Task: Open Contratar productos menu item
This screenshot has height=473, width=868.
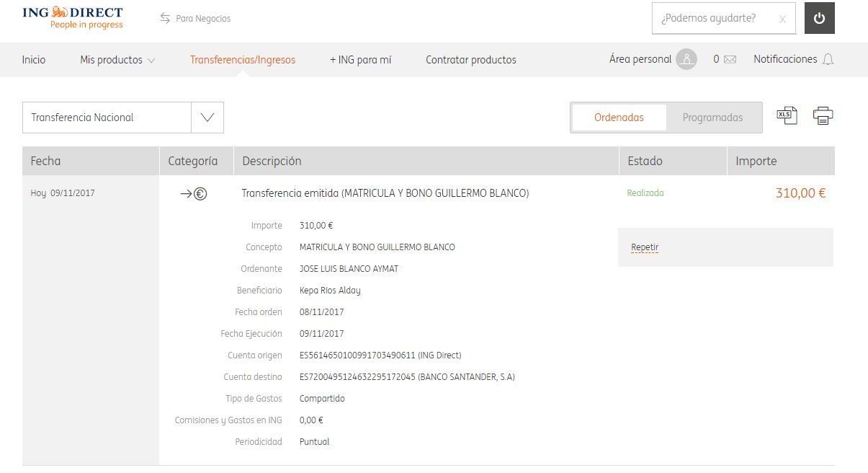Action: click(470, 60)
